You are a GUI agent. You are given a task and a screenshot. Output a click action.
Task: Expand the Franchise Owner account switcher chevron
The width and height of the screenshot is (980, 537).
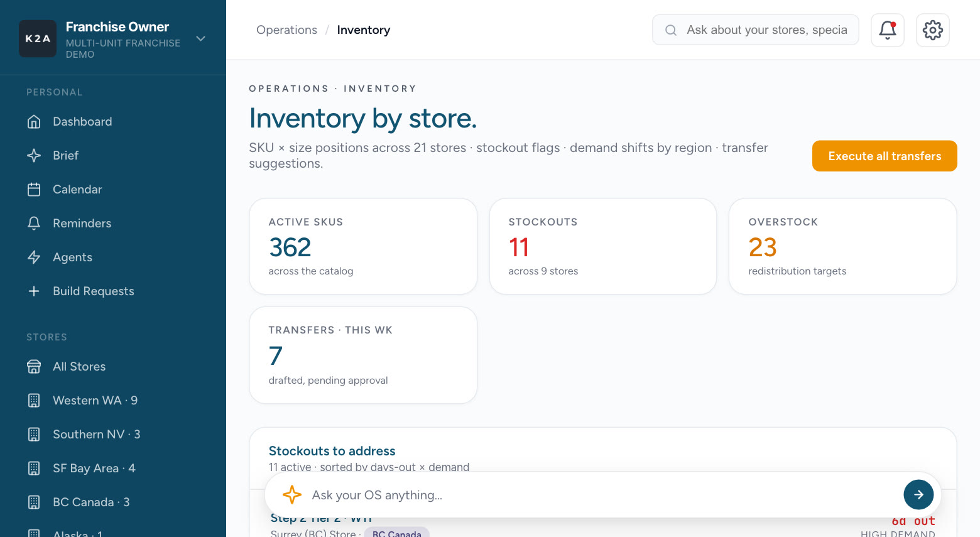pyautogui.click(x=200, y=38)
